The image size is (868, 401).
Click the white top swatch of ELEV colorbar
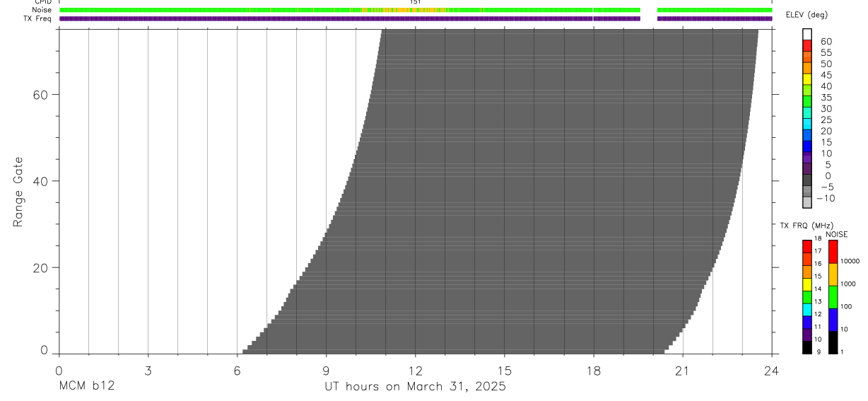807,35
